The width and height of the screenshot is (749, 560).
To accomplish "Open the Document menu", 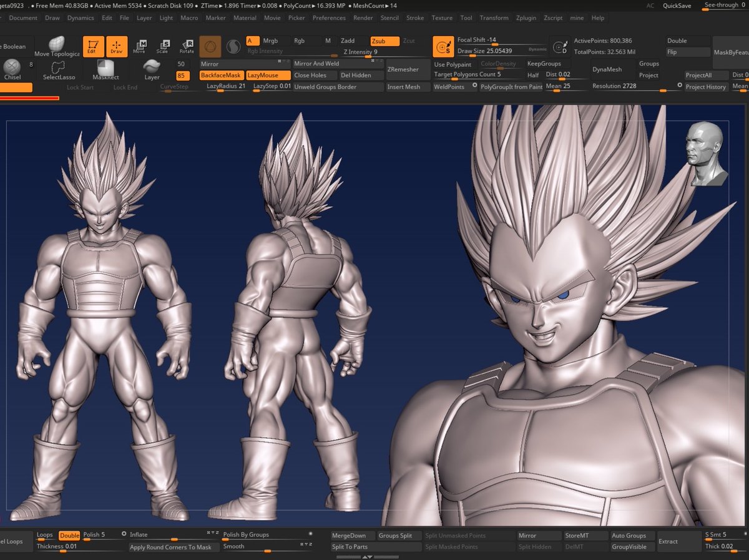I will point(23,18).
